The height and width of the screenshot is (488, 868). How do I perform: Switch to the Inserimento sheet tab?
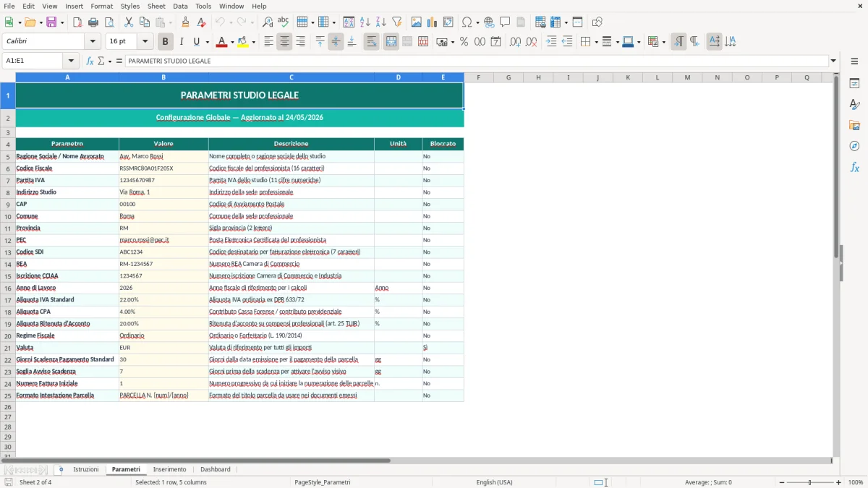click(x=169, y=469)
